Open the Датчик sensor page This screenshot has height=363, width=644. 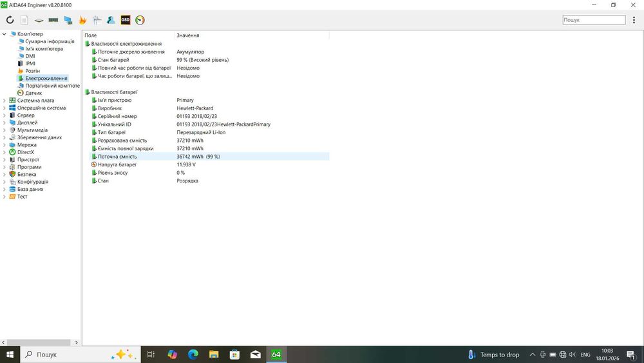pyautogui.click(x=33, y=93)
